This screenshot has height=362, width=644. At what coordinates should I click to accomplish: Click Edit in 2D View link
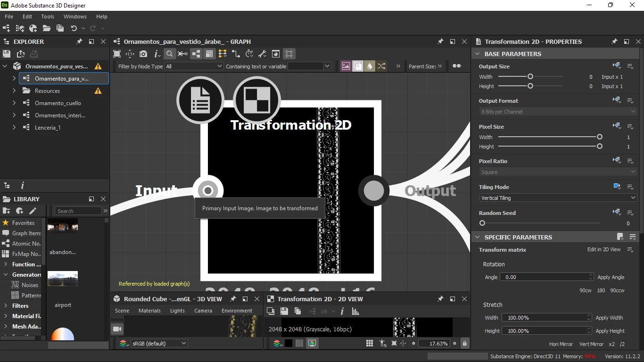[x=604, y=250]
